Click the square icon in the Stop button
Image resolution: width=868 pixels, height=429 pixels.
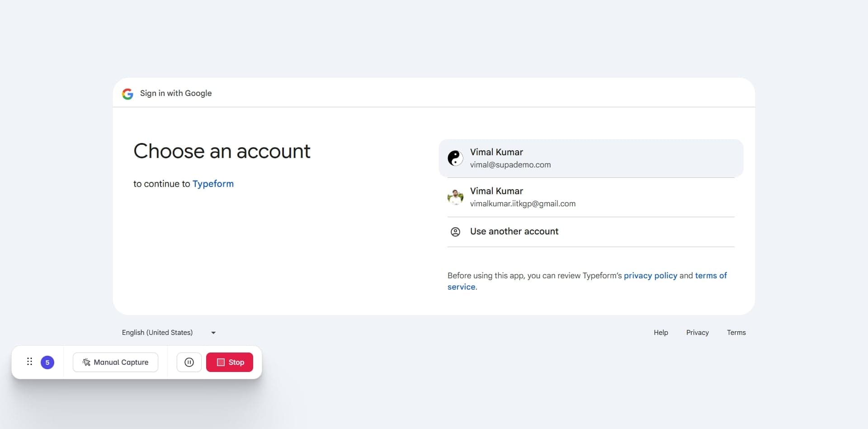[x=221, y=362]
